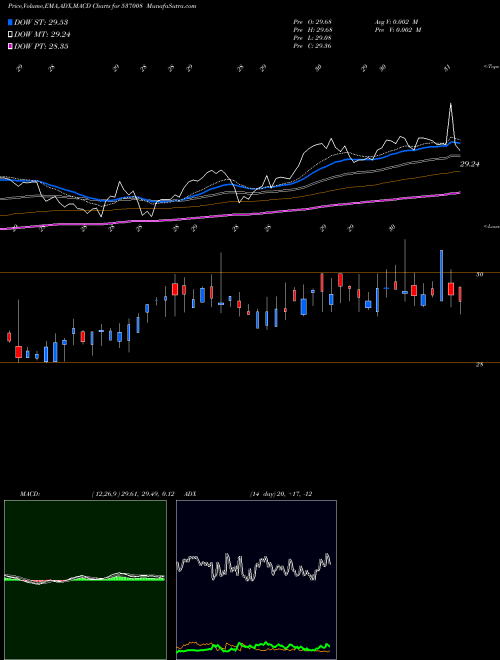Click the tall blue candlestick near the chart's right end
Screen dimensions: 500x660
(x=441, y=276)
